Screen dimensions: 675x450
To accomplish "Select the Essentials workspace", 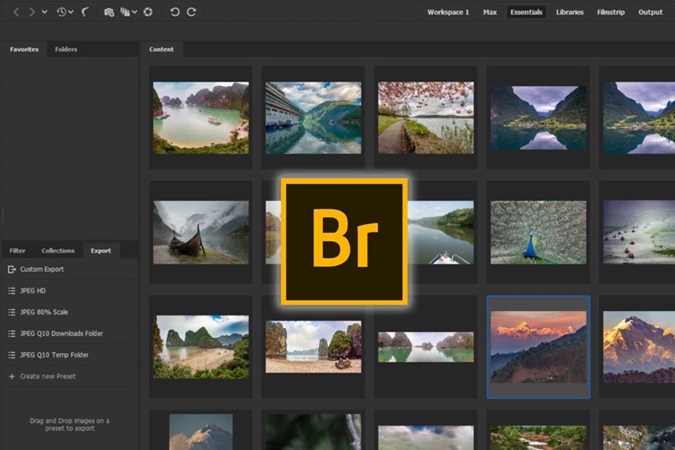I will tap(526, 12).
